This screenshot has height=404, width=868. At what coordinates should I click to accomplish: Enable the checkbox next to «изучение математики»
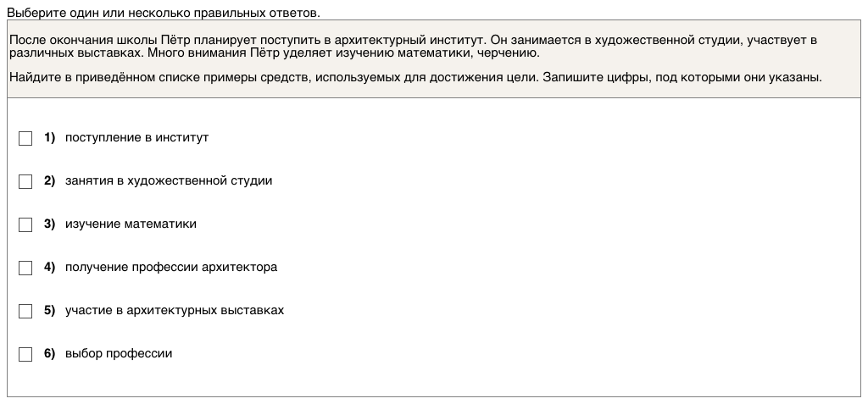coord(25,224)
